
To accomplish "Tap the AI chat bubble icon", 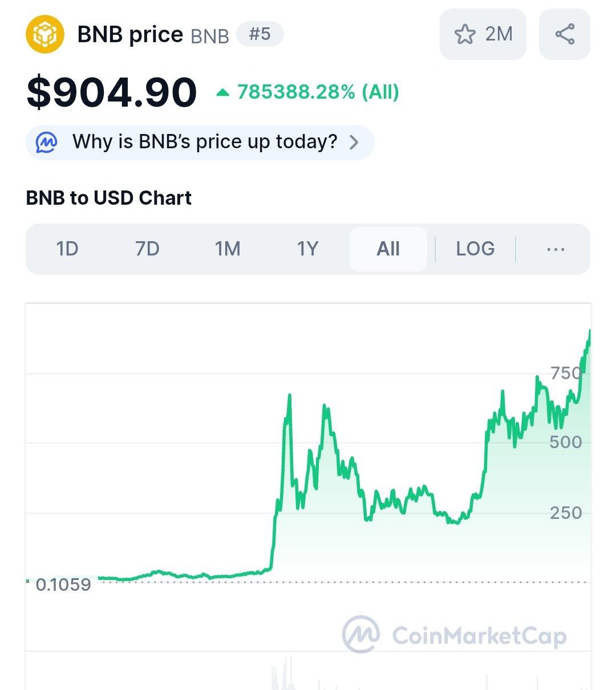I will [46, 142].
